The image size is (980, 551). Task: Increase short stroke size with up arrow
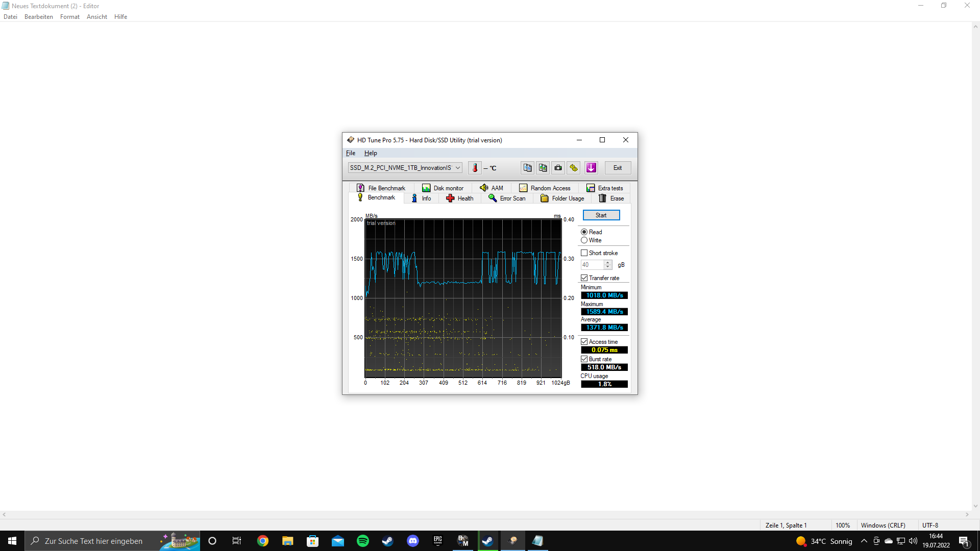608,262
